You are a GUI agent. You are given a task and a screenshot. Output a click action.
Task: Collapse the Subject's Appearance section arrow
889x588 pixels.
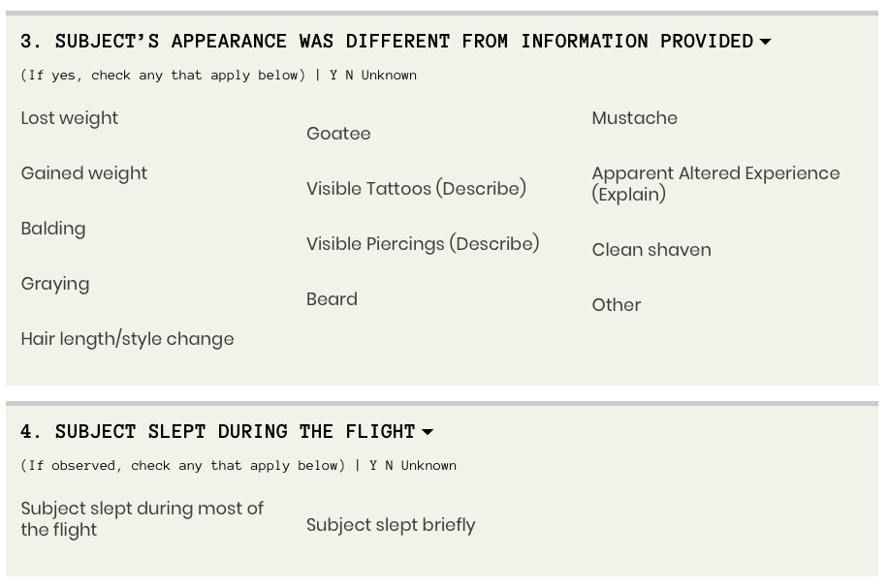point(765,42)
